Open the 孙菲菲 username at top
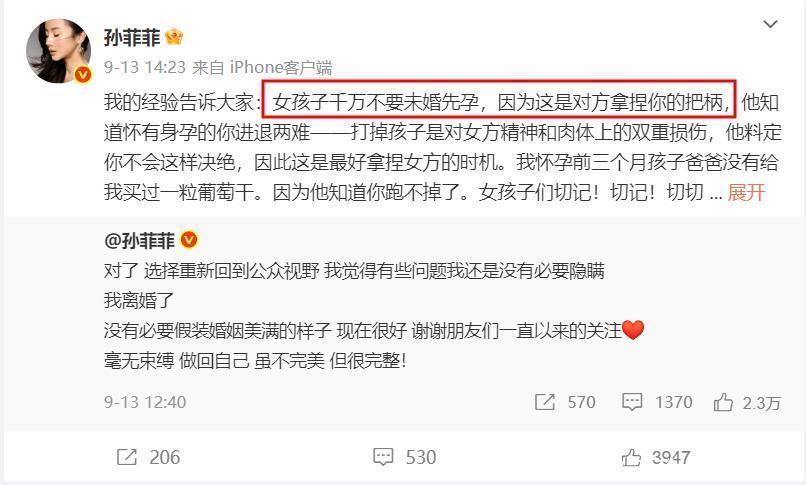 [132, 38]
